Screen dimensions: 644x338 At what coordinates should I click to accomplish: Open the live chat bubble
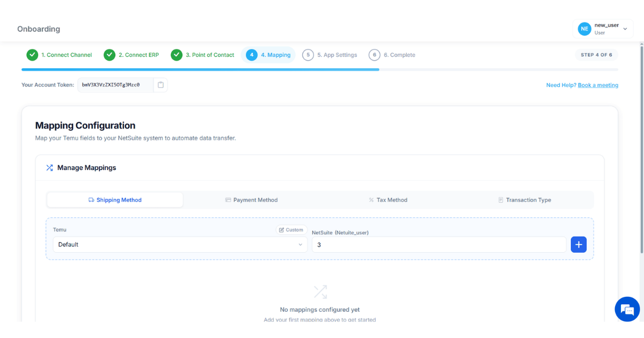tap(627, 309)
